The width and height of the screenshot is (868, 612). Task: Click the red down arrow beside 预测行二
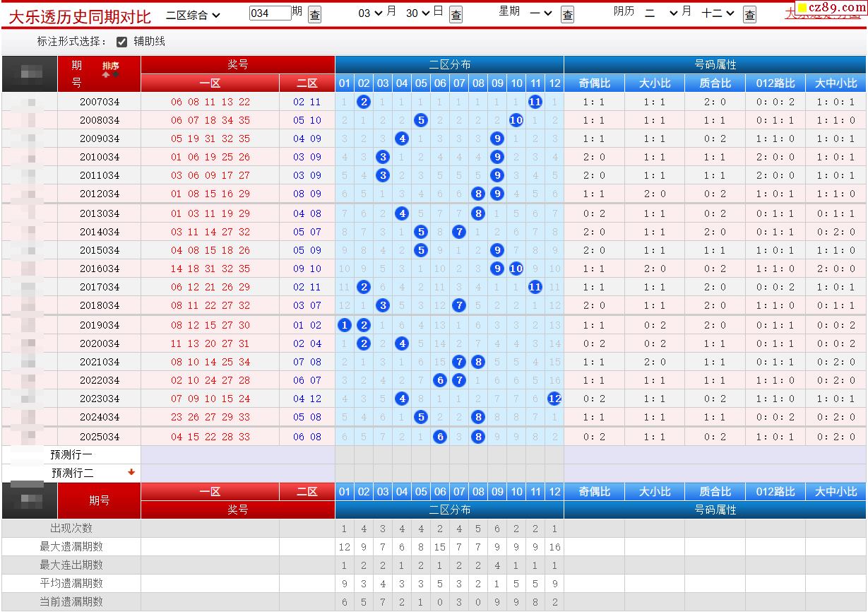click(x=131, y=473)
